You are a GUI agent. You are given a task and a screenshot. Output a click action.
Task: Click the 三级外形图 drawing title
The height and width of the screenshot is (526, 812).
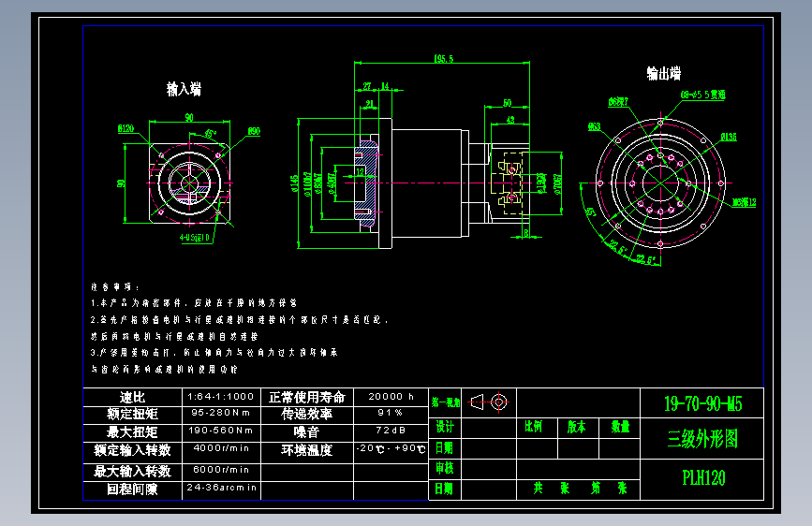702,439
